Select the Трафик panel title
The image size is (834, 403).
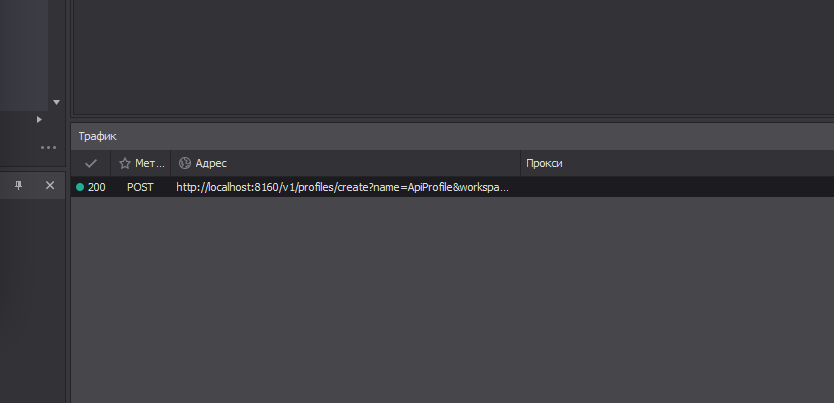coord(98,136)
